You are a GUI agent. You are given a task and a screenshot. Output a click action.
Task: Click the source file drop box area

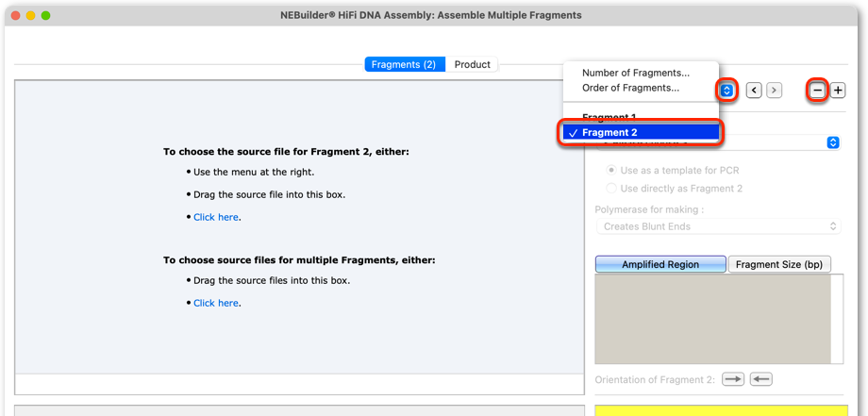pos(299,227)
